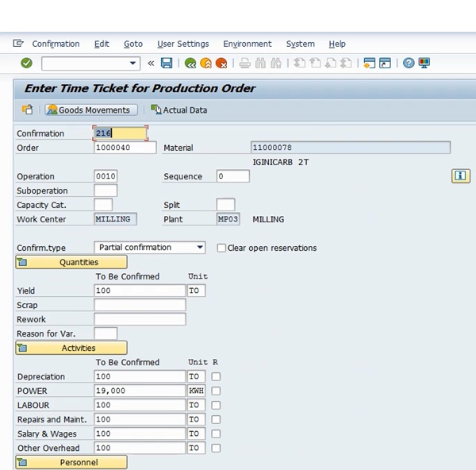
Task: Click the Find binoculars icon
Action: [260, 64]
